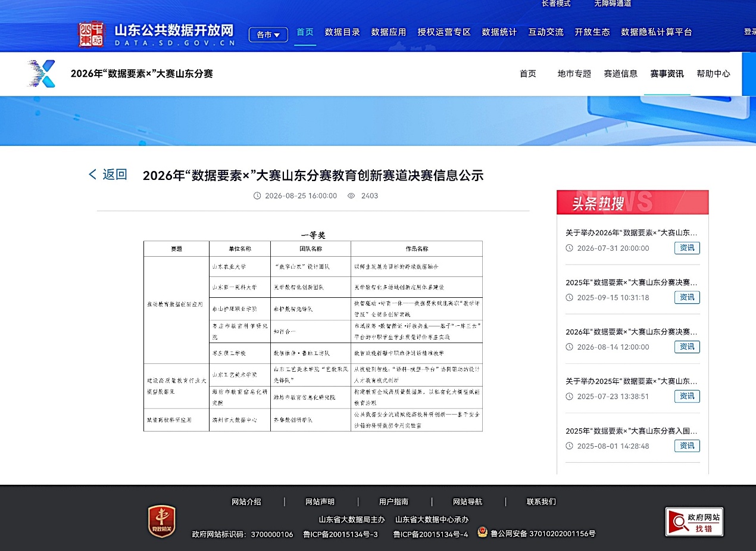Image resolution: width=756 pixels, height=551 pixels.
Task: Click the blue X competition logo
Action: pos(42,74)
